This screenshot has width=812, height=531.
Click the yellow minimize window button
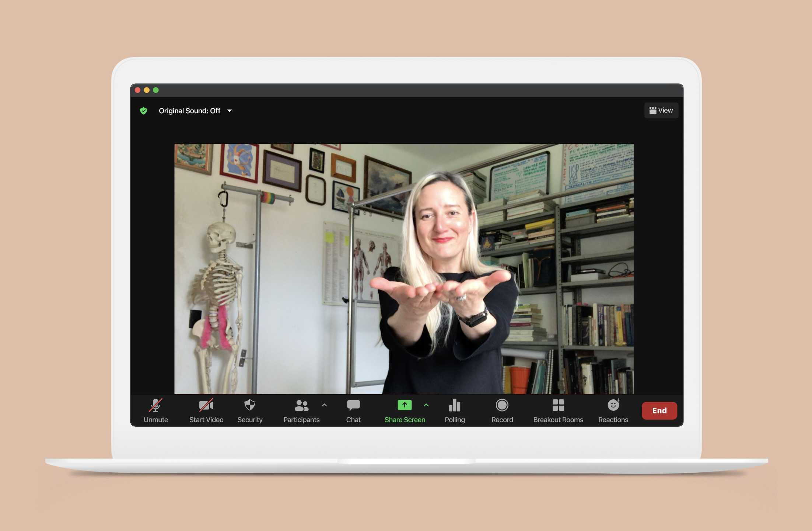click(147, 90)
